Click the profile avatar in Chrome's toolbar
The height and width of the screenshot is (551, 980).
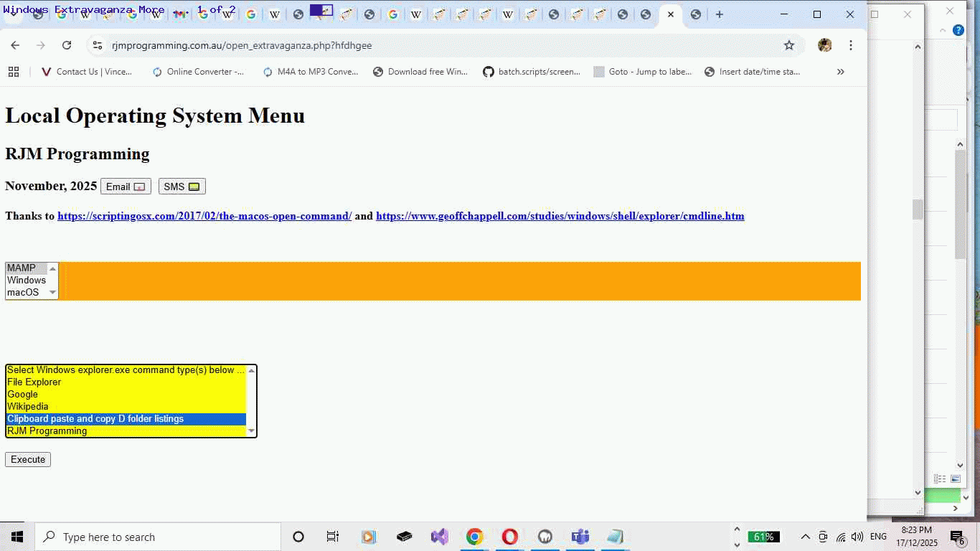pos(824,44)
